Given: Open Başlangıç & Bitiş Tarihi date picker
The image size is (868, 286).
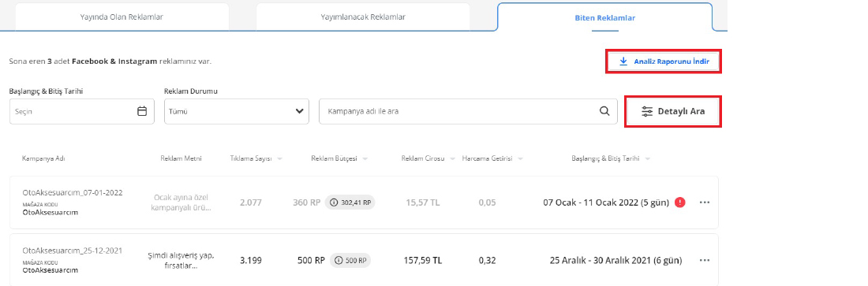Looking at the screenshot, I should [x=82, y=111].
